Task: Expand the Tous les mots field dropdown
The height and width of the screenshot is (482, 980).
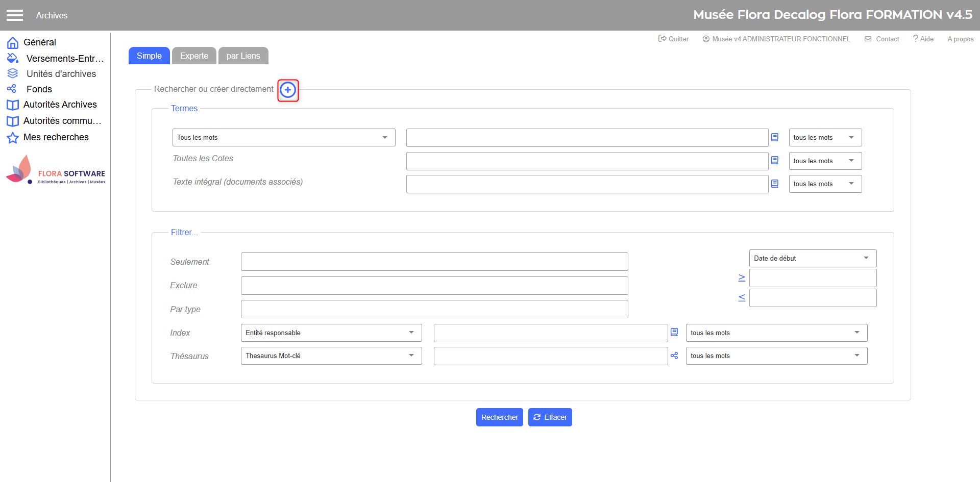Action: pos(284,138)
